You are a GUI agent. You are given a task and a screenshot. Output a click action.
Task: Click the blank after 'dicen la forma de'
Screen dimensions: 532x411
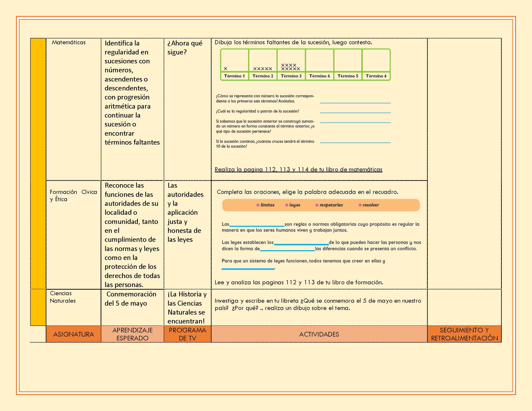click(288, 250)
